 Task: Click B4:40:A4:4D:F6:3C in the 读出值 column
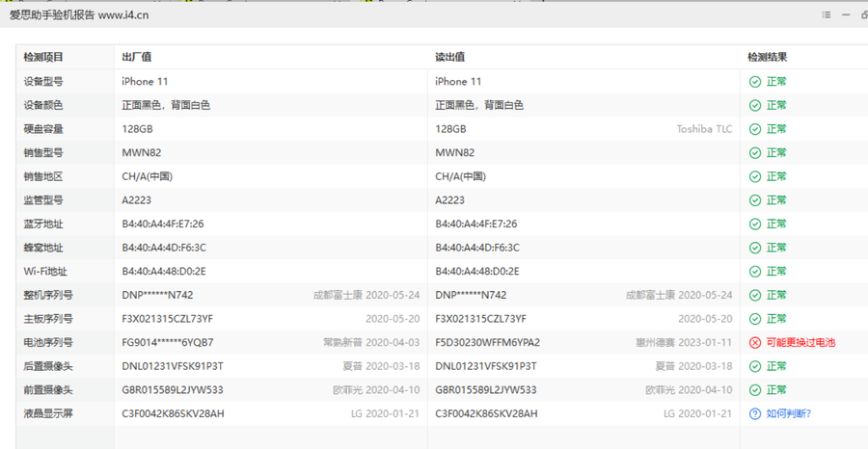tap(477, 248)
